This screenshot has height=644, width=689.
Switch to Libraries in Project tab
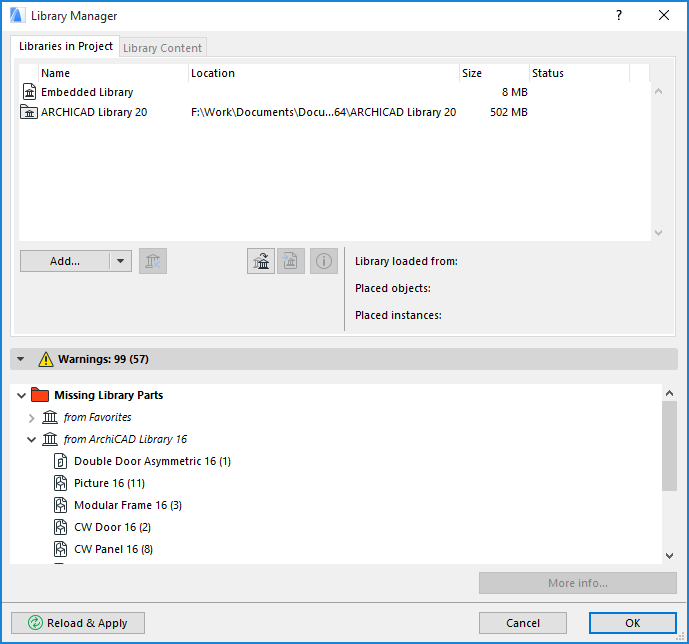point(65,46)
